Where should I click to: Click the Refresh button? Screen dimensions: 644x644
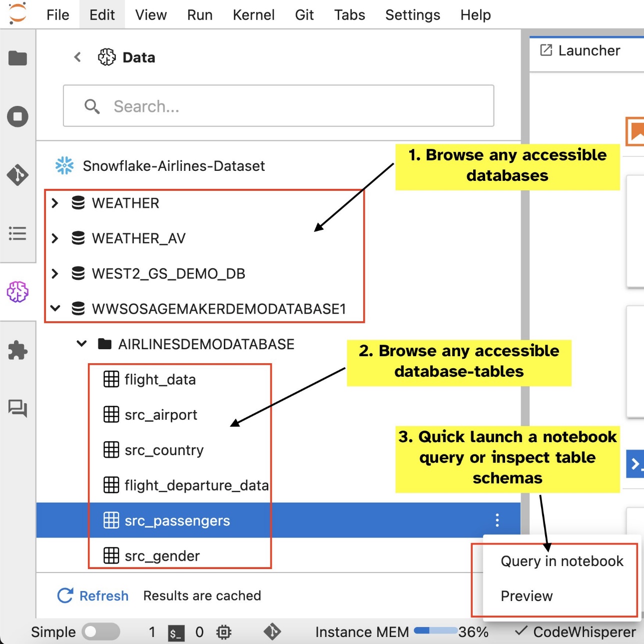click(x=93, y=596)
